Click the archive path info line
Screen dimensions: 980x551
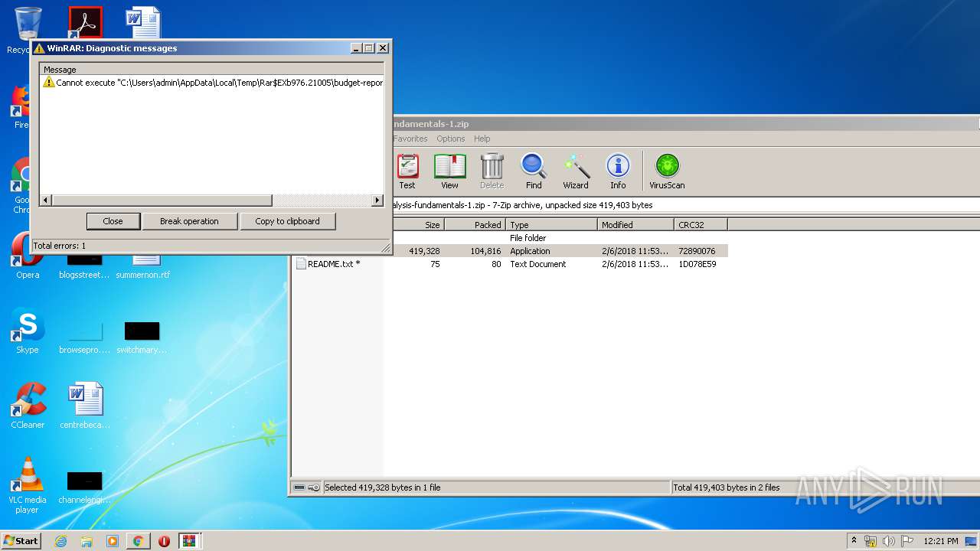point(685,205)
